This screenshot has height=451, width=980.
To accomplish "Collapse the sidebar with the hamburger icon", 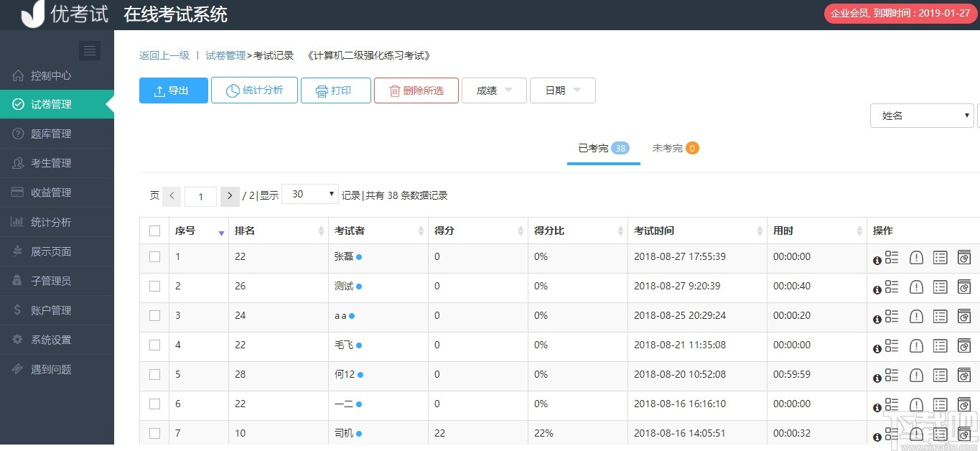I will (x=90, y=50).
